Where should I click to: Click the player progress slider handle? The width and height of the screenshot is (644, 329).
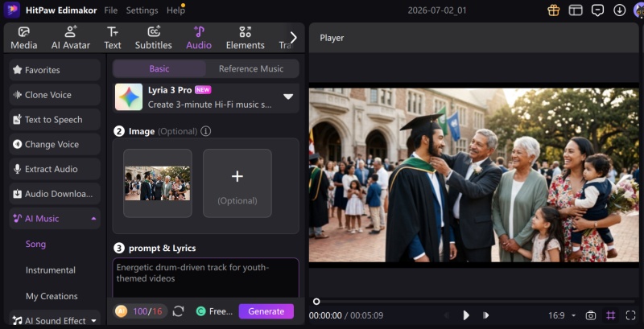[x=316, y=302]
